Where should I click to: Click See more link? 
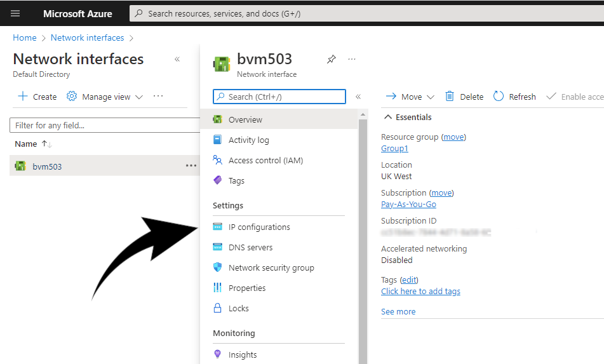point(398,312)
